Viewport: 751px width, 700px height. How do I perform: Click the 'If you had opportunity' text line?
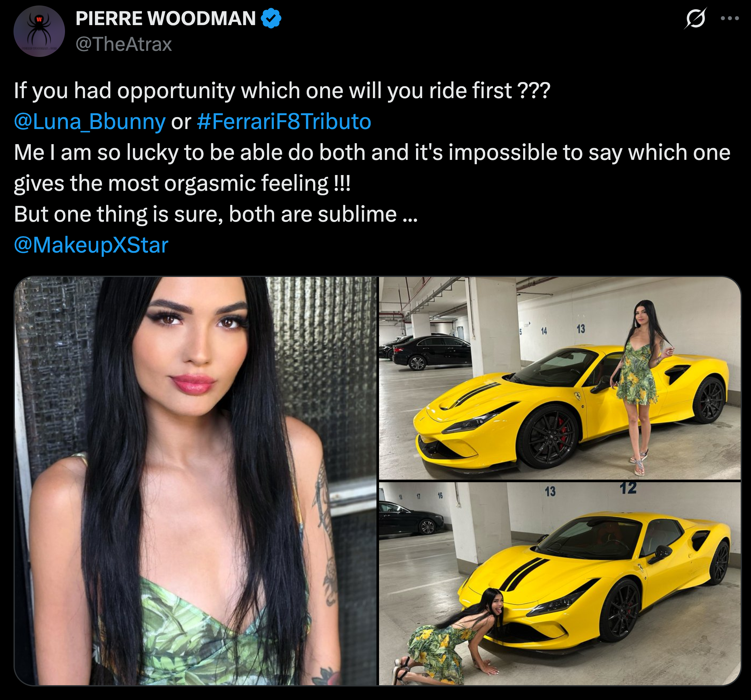pos(282,91)
